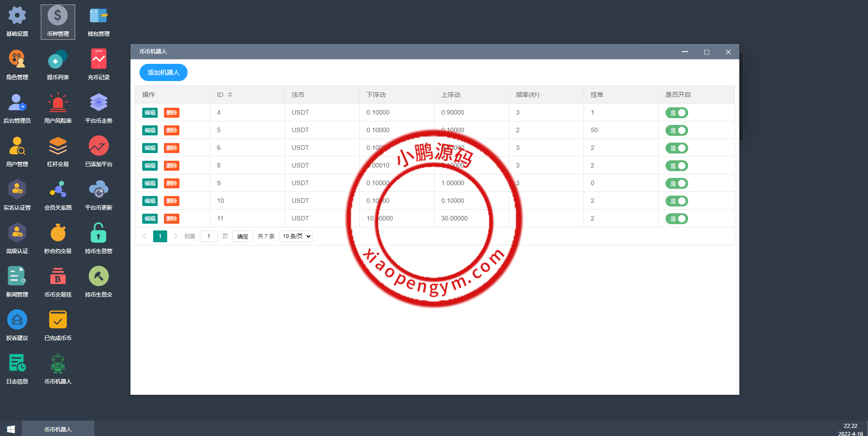Open the 基础设置 settings gear icon
The height and width of the screenshot is (436, 868).
(17, 16)
